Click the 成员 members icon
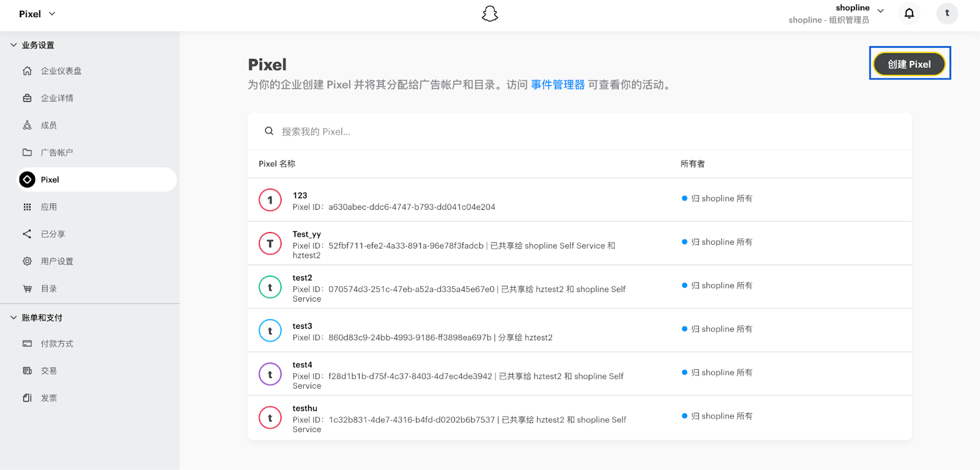 27,125
